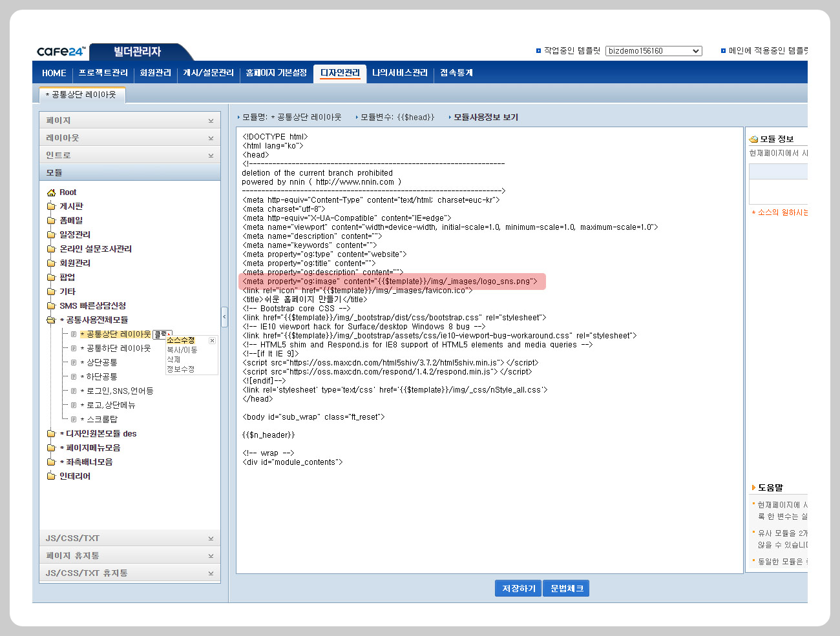Click the 일정관리 folder icon

pyautogui.click(x=51, y=235)
